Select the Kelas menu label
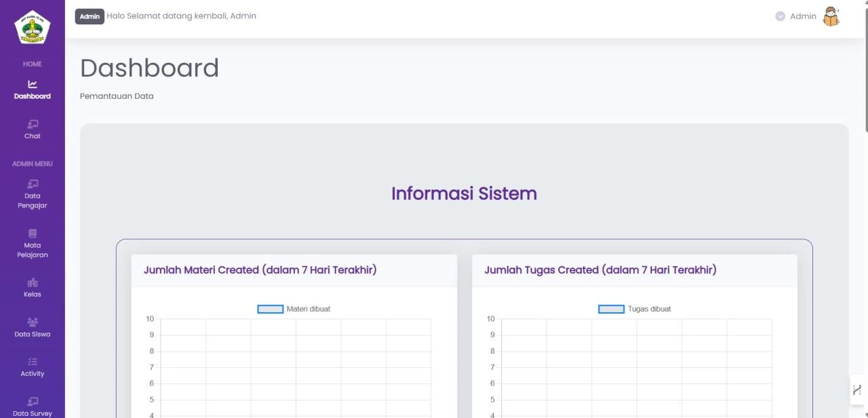The width and height of the screenshot is (868, 418). click(x=33, y=295)
